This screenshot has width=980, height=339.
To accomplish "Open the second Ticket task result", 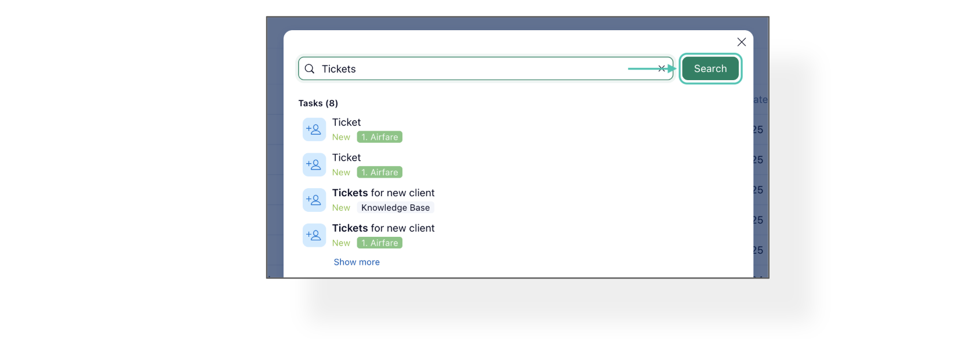I will click(x=346, y=158).
